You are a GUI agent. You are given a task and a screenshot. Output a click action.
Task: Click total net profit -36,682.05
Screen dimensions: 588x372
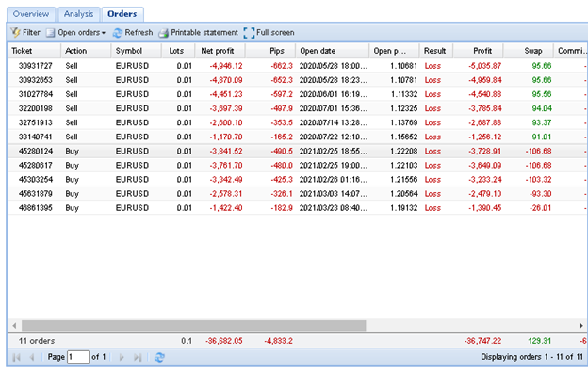tap(224, 341)
